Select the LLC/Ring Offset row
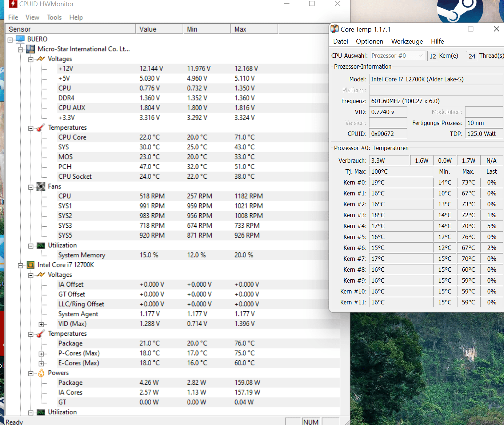The height and width of the screenshot is (425, 504). coord(198,304)
